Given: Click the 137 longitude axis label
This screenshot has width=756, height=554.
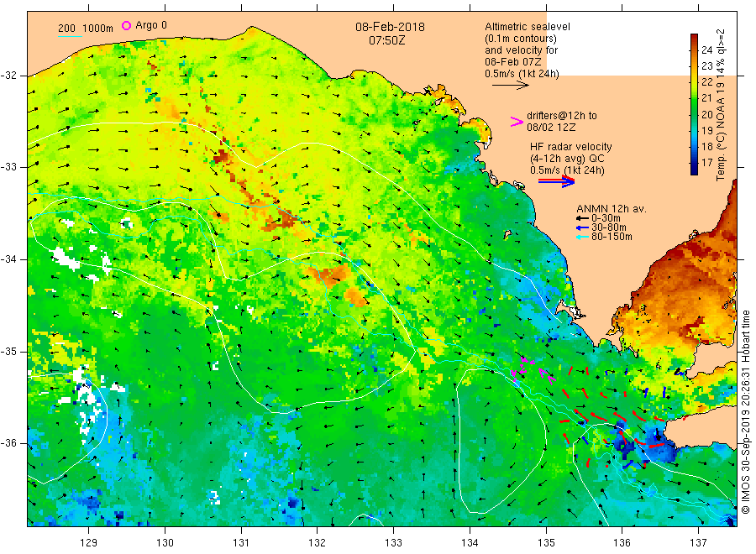Looking at the screenshot, I should point(698,543).
